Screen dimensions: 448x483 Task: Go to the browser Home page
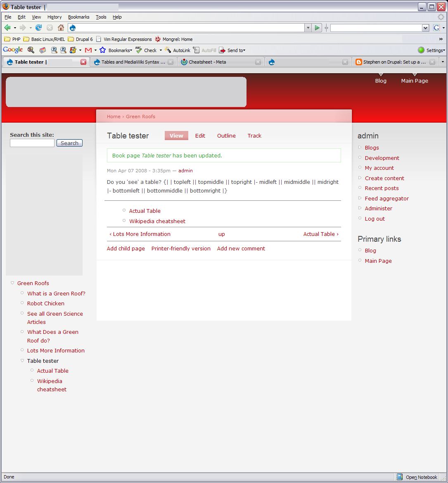pyautogui.click(x=61, y=28)
